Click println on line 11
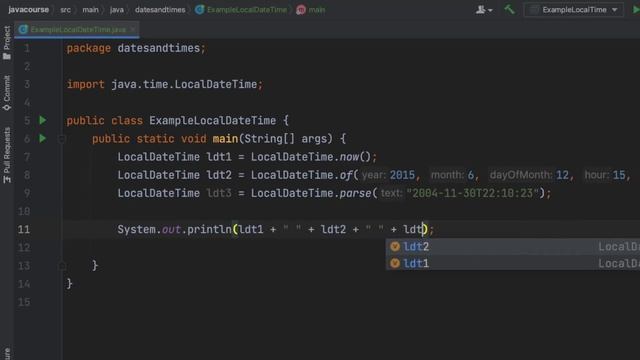Viewport: 640px width, 360px height. (209, 229)
